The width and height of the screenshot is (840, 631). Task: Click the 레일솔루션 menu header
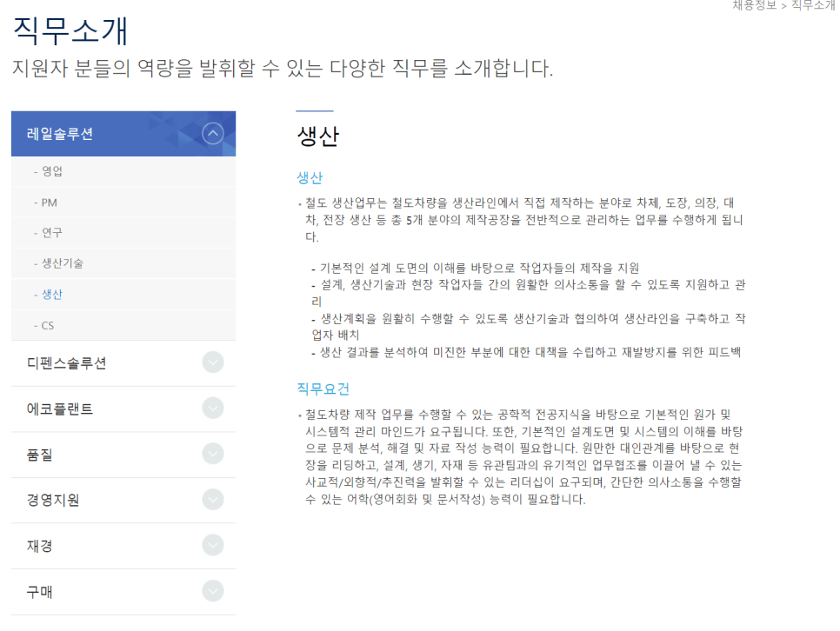pyautogui.click(x=61, y=134)
